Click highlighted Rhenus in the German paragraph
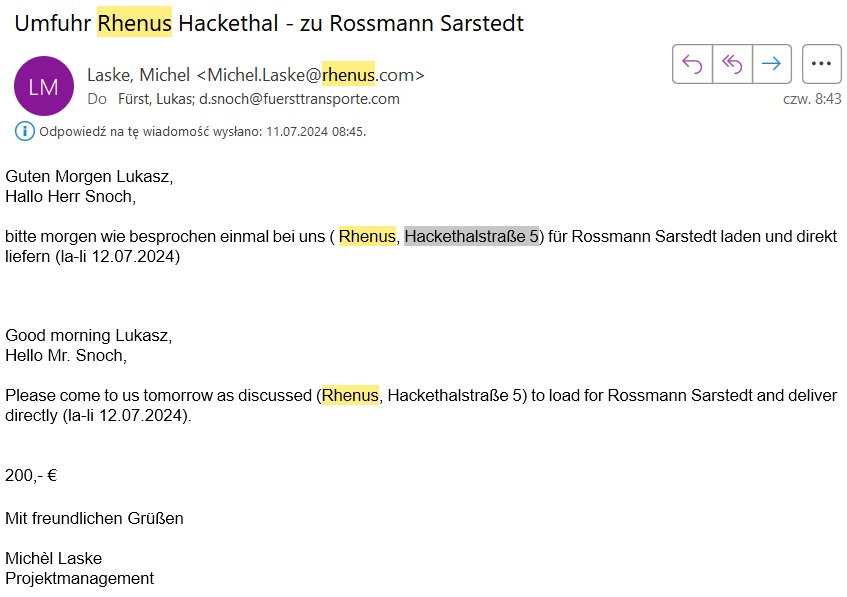This screenshot has height=597, width=847. (x=367, y=236)
